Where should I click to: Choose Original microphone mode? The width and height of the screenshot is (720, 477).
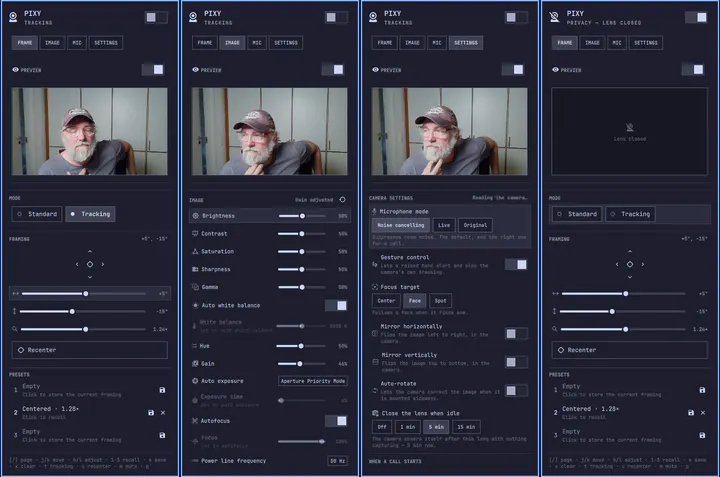[475, 225]
